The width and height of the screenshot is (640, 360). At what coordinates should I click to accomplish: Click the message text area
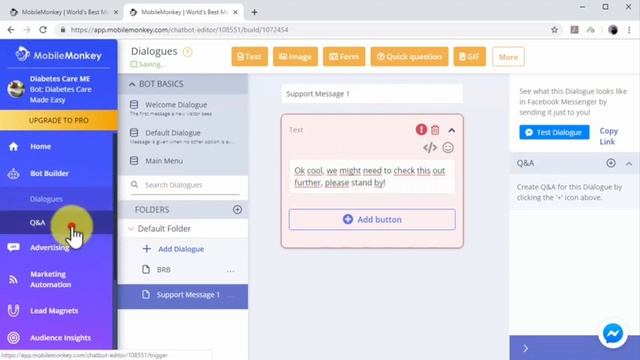pyautogui.click(x=372, y=177)
